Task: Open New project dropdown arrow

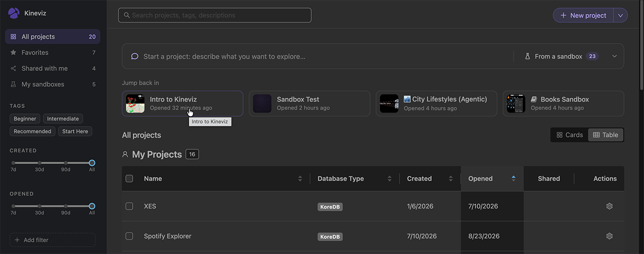Action: click(x=621, y=15)
